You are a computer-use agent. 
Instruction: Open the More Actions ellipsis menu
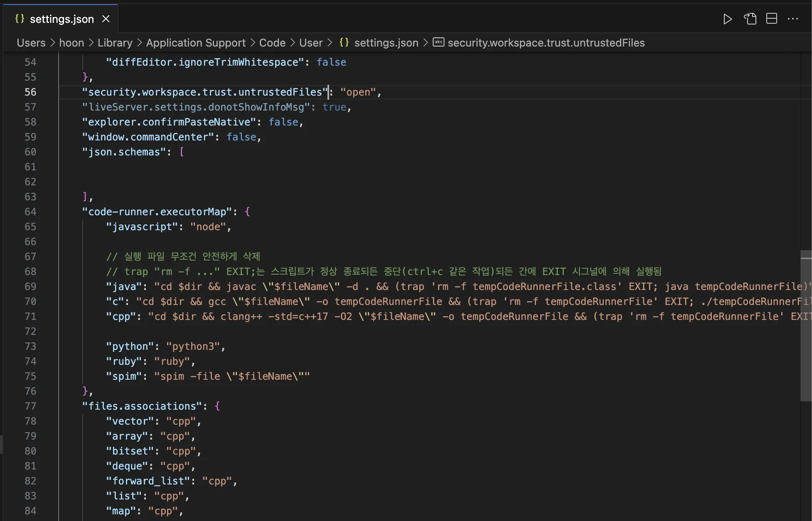point(793,19)
